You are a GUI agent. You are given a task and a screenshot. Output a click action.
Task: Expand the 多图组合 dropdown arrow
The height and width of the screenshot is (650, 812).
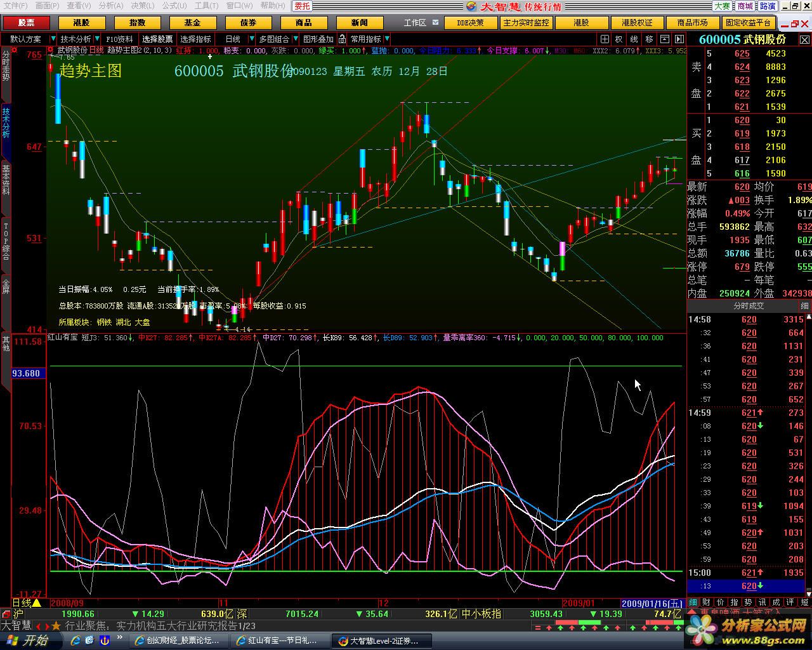pyautogui.click(x=296, y=39)
